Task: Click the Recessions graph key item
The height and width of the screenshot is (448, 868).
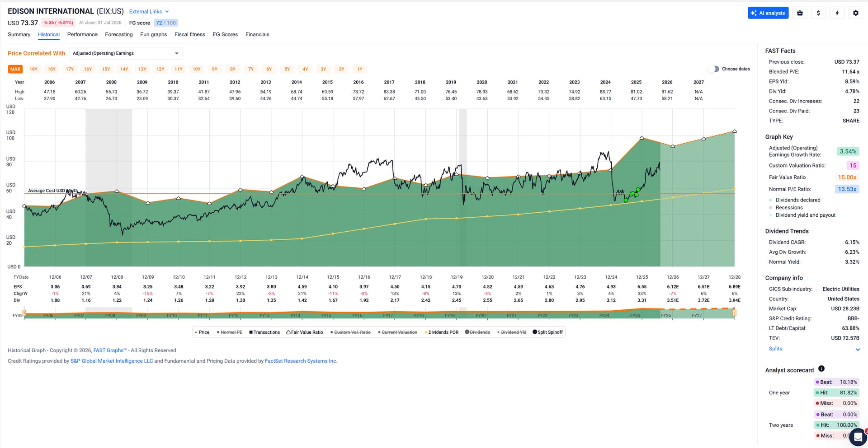Action: coord(786,208)
